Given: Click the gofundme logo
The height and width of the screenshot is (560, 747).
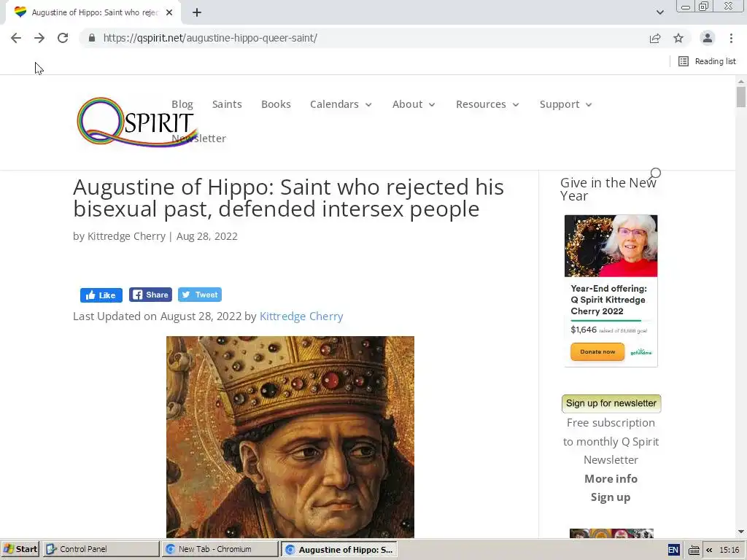Looking at the screenshot, I should coord(640,352).
